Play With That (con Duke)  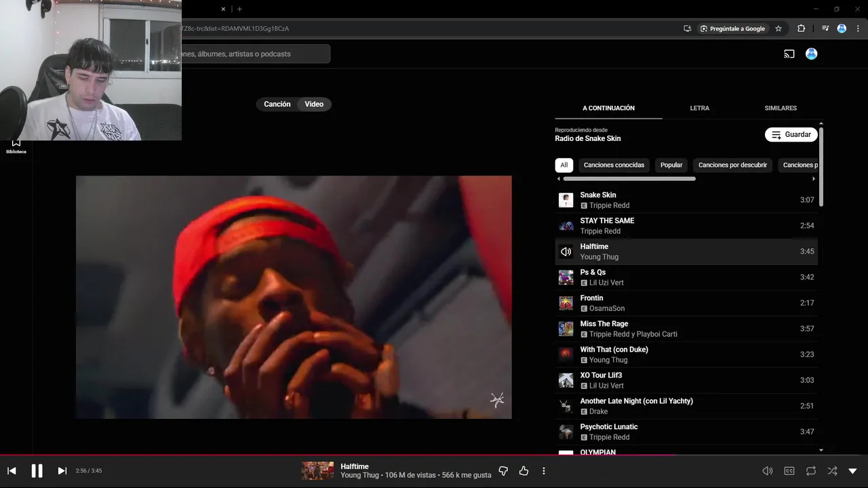686,354
